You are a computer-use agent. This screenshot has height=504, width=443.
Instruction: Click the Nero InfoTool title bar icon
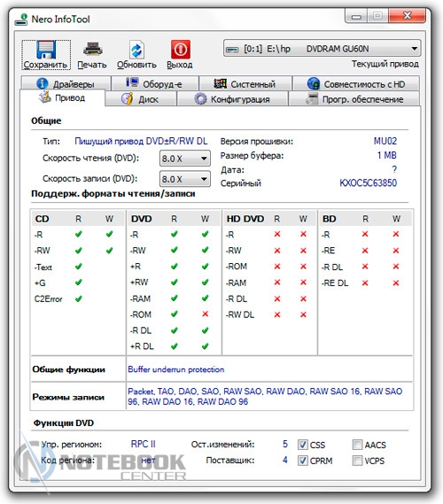21,19
